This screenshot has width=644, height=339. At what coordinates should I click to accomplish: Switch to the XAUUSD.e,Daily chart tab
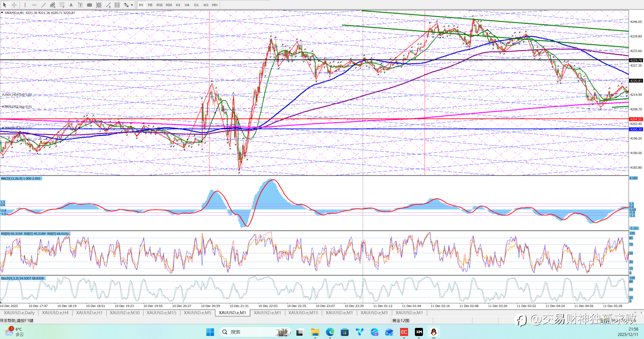coord(19,313)
